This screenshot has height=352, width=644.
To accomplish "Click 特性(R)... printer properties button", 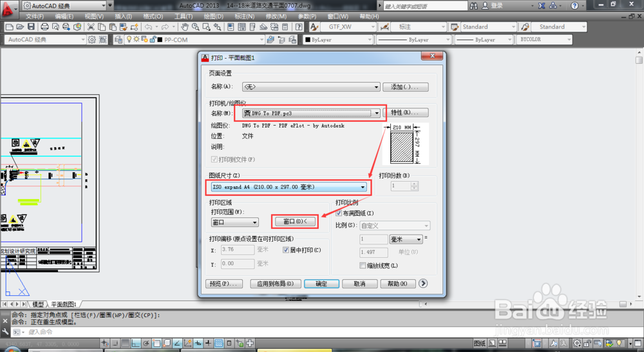I will click(406, 112).
